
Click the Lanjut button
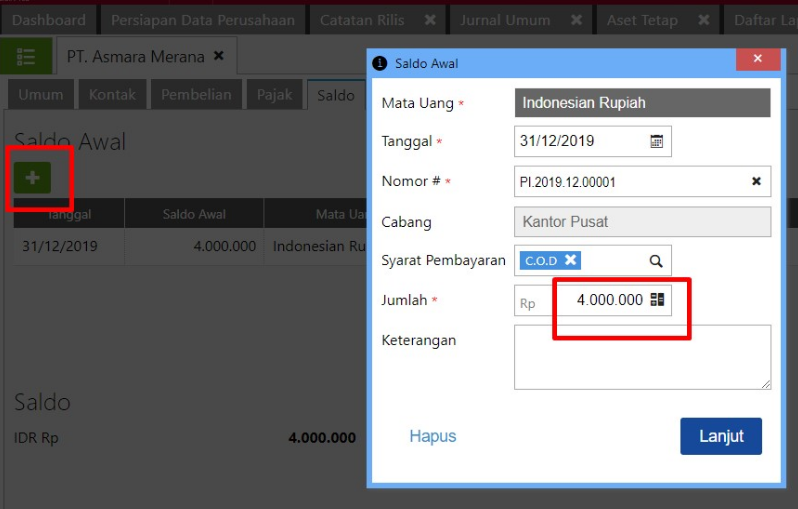[x=720, y=437]
